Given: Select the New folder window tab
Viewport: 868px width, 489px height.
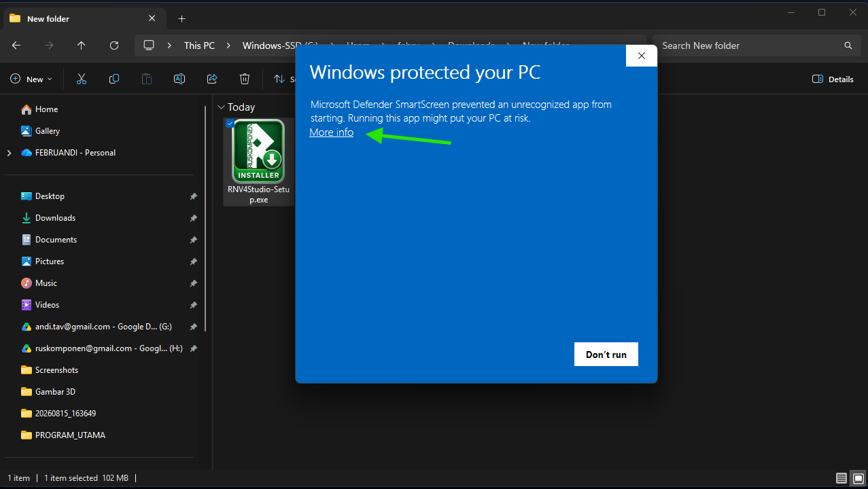Looking at the screenshot, I should (x=85, y=18).
